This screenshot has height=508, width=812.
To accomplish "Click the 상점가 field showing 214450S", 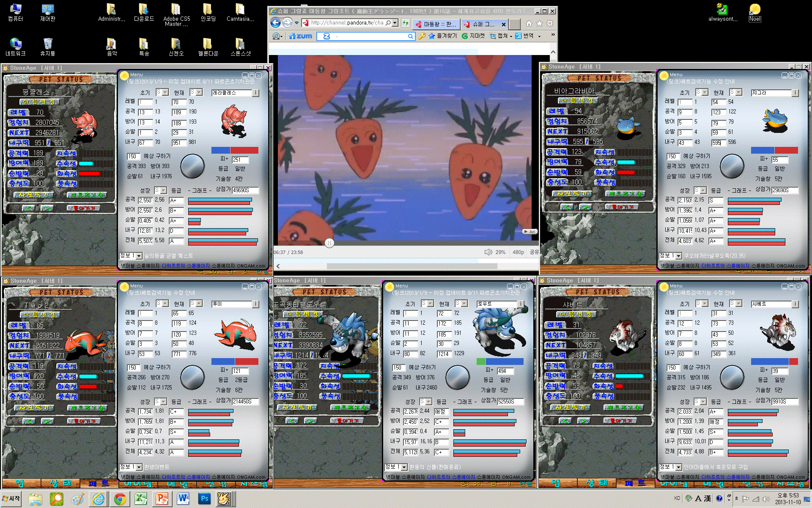I will tap(245, 401).
